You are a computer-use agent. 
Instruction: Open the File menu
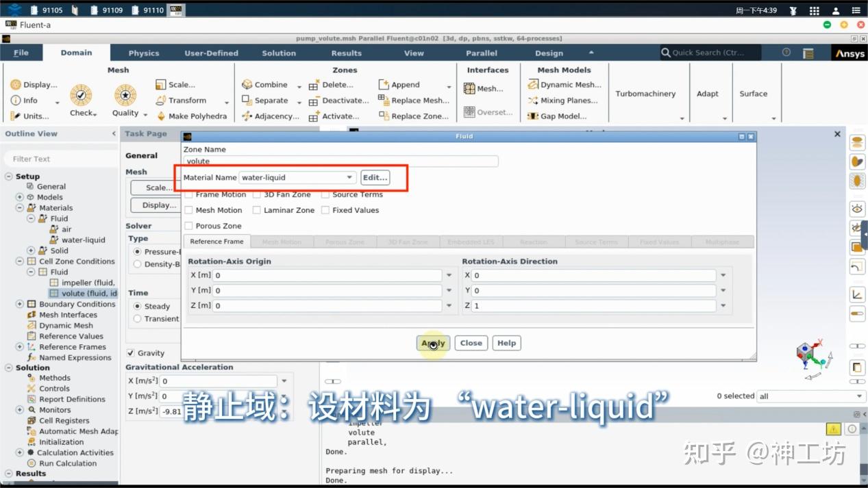pyautogui.click(x=21, y=53)
